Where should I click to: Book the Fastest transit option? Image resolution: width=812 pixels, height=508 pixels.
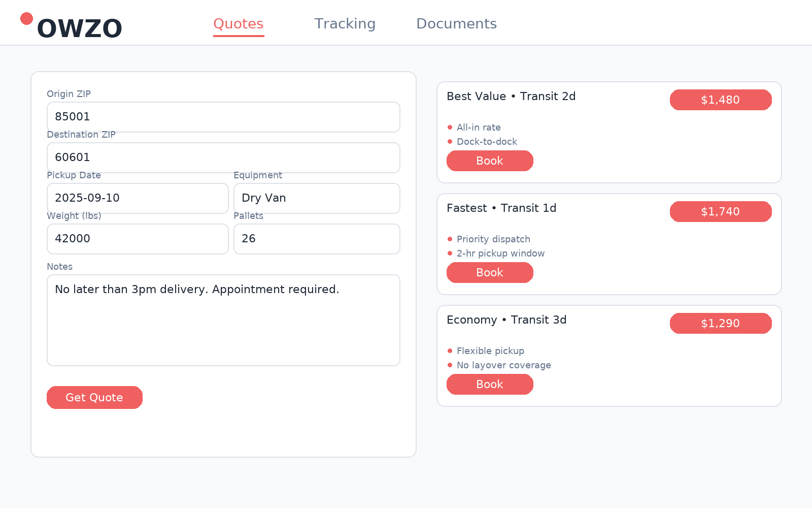point(490,273)
